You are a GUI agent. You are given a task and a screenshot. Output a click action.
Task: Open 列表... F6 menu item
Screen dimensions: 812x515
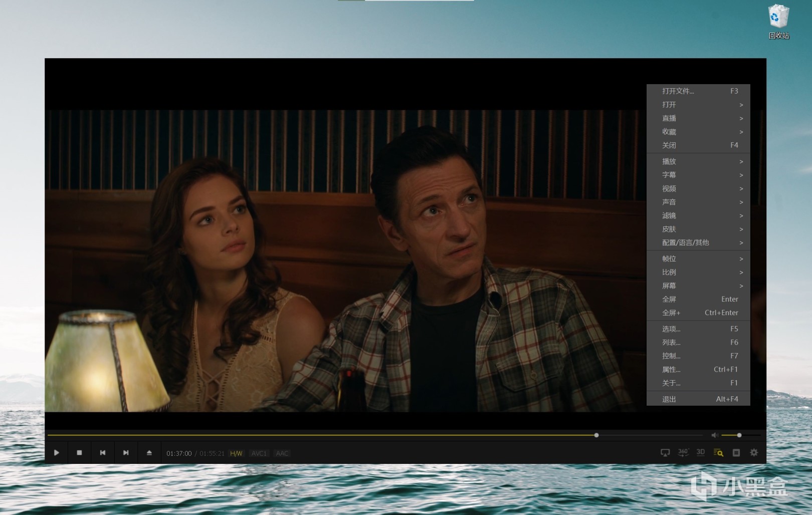coord(698,342)
